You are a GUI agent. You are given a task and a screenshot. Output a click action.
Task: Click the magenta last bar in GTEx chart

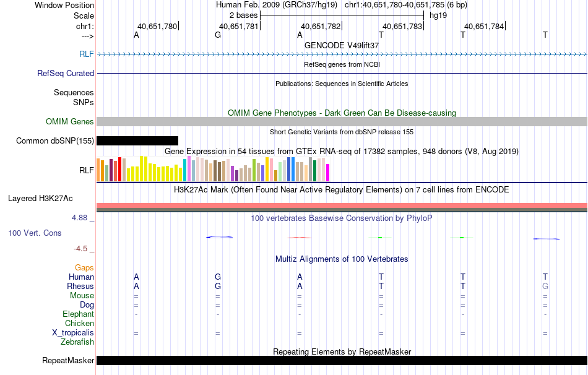pos(328,173)
